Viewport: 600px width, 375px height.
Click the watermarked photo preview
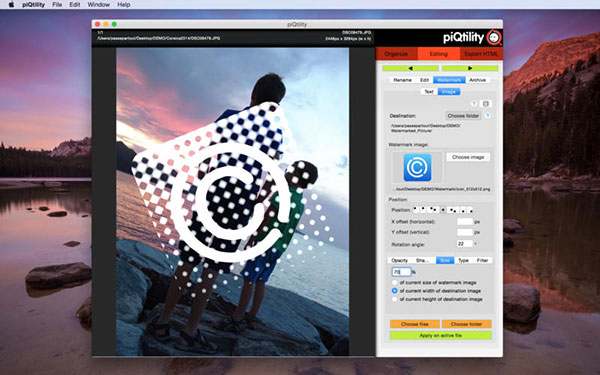pos(233,202)
